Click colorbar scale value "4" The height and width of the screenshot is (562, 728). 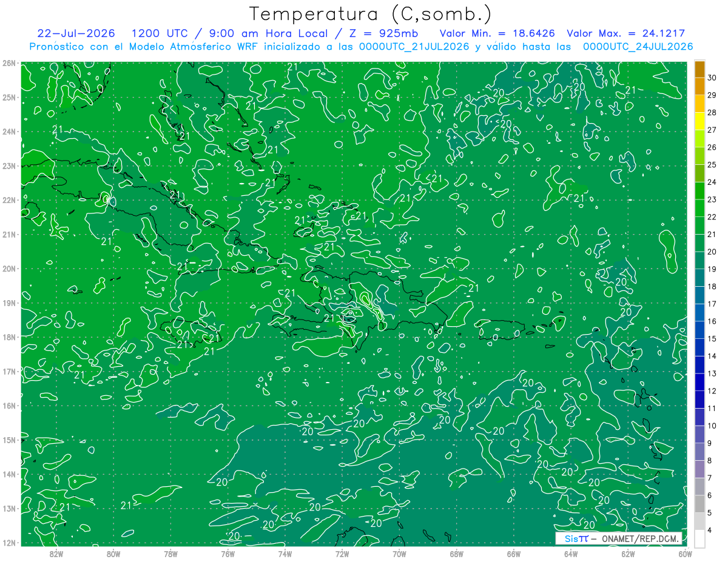point(710,530)
